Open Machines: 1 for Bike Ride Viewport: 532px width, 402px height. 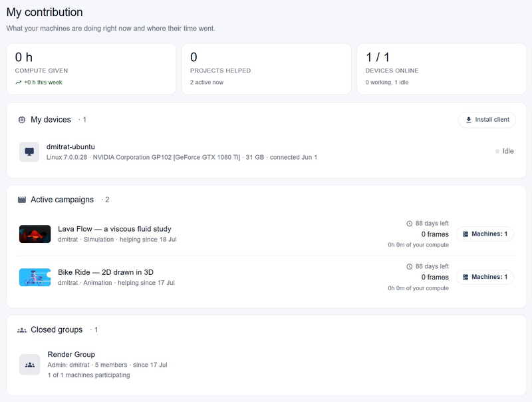(x=485, y=277)
